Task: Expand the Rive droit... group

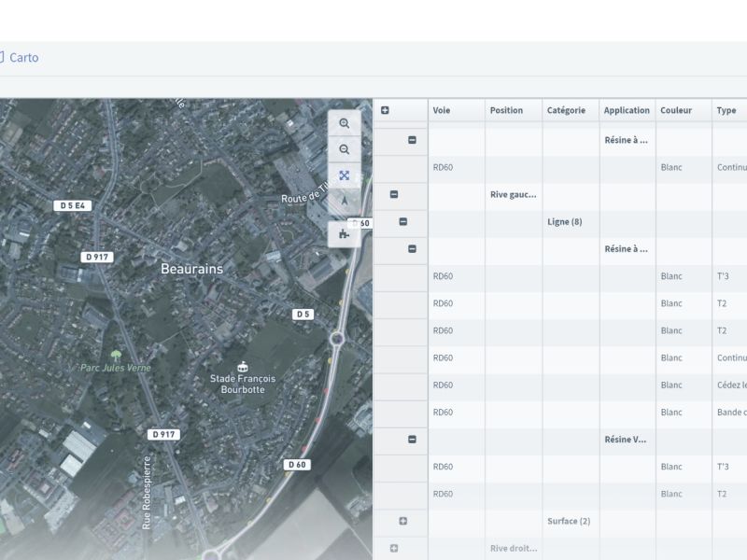Action: click(394, 548)
